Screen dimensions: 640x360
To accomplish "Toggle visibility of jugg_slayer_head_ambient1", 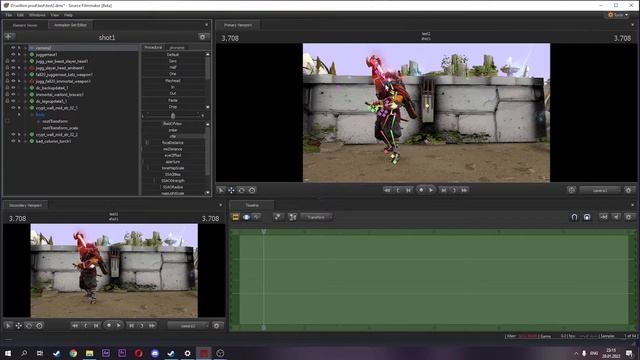I will (13, 68).
